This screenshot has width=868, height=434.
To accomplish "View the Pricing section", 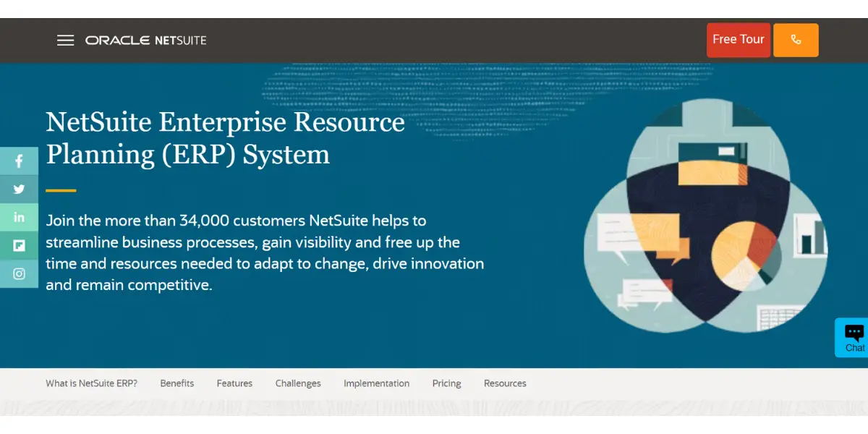I will coord(446,383).
